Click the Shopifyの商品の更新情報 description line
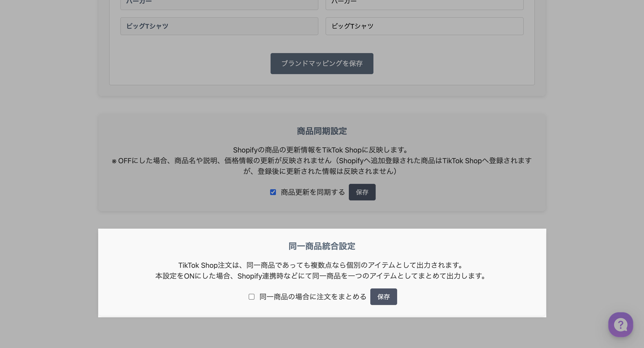The image size is (644, 348). (x=320, y=150)
